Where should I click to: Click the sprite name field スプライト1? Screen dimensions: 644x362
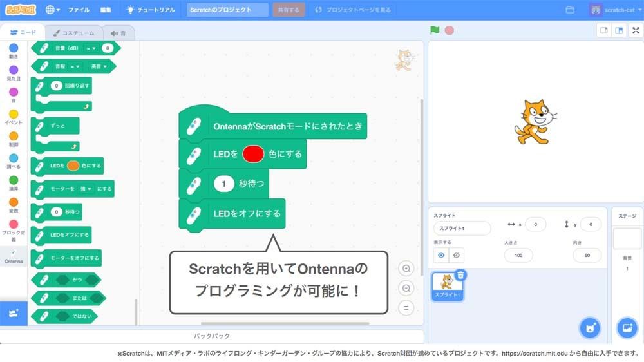click(462, 228)
